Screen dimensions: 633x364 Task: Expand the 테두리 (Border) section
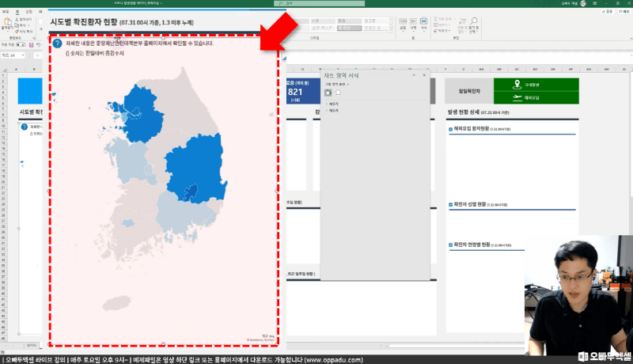point(331,110)
